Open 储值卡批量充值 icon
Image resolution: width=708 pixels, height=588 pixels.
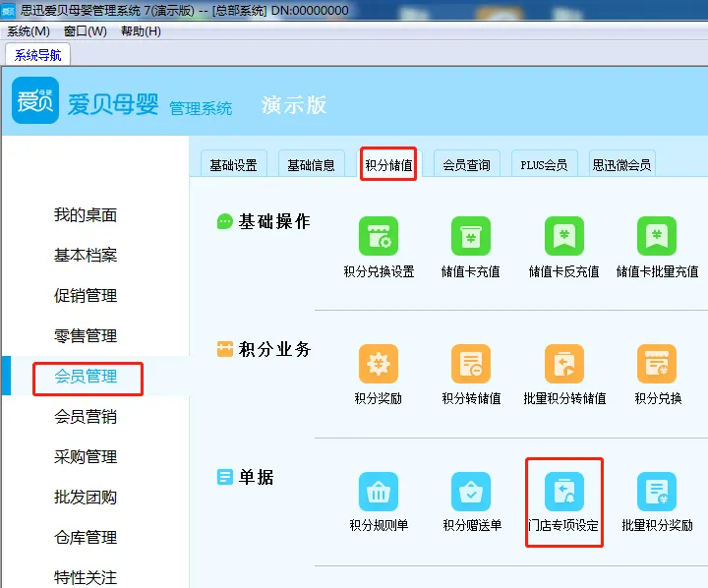click(657, 236)
